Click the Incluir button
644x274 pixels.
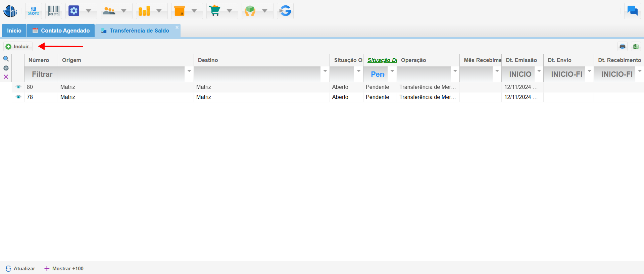pos(18,47)
